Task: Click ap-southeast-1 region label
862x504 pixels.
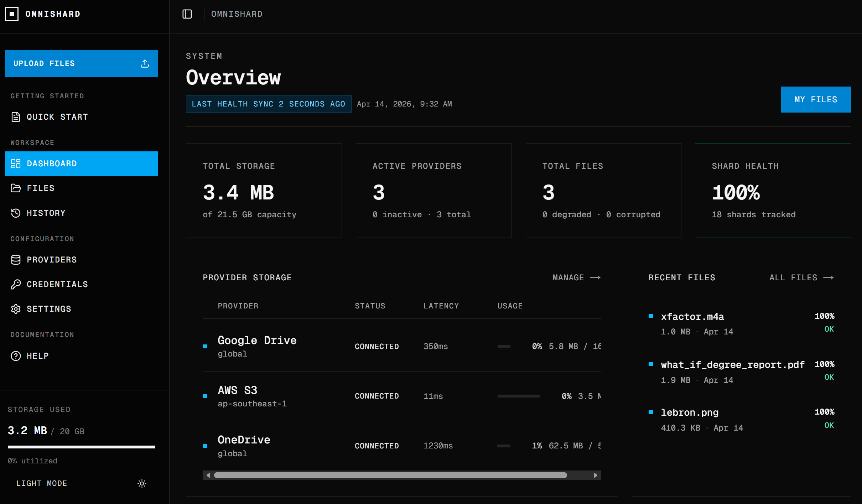Action: 252,404
